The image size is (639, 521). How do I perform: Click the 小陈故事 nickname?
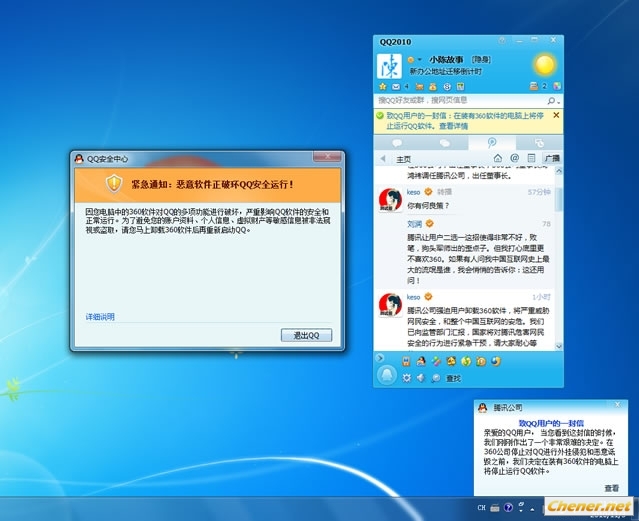pyautogui.click(x=446, y=60)
